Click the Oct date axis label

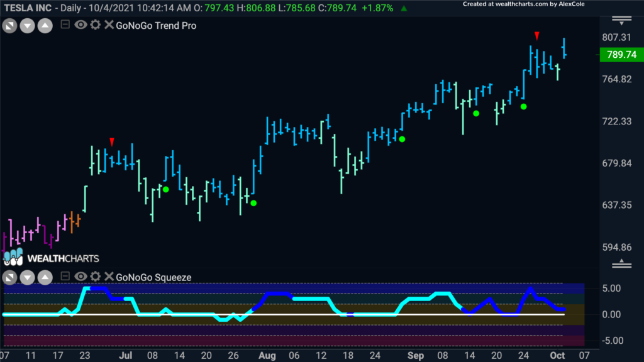click(557, 356)
